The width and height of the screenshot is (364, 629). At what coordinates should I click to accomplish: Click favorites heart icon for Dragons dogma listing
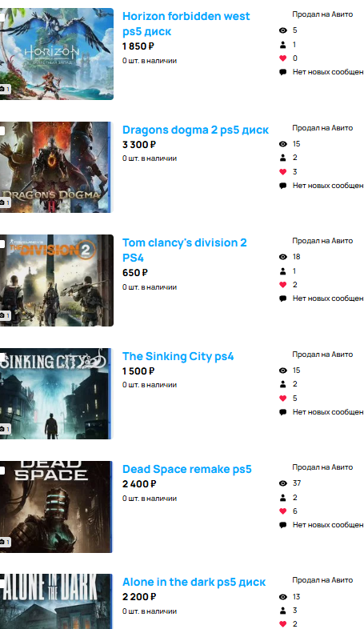[283, 172]
